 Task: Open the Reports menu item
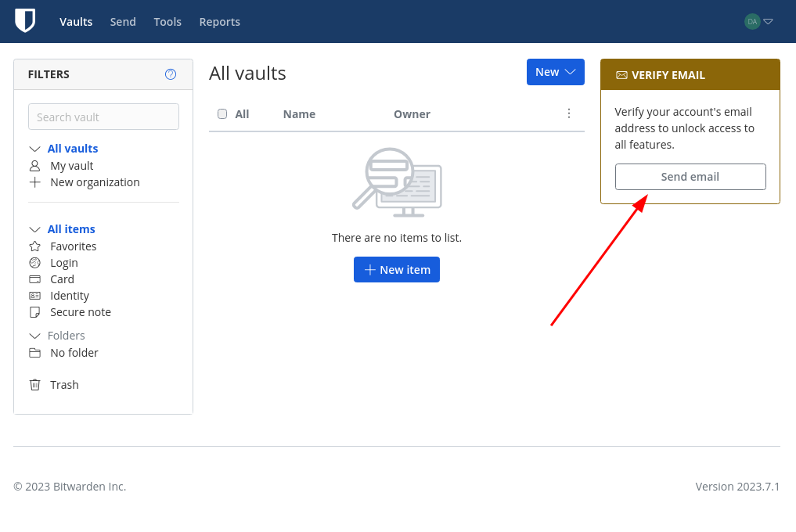pos(219,22)
